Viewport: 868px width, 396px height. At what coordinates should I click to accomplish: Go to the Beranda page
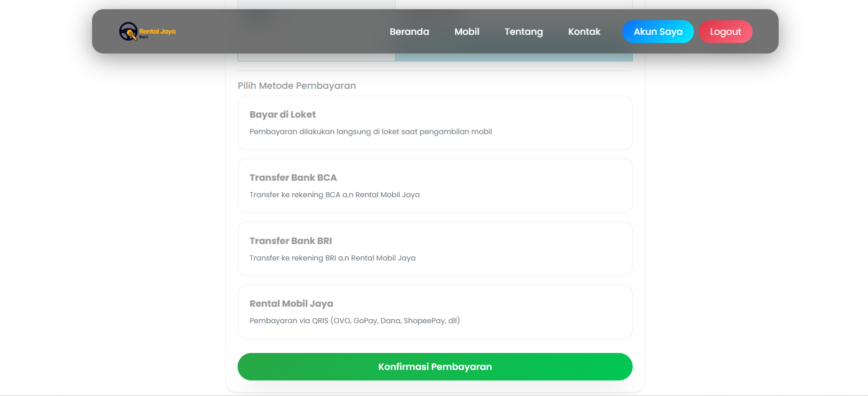click(x=409, y=32)
